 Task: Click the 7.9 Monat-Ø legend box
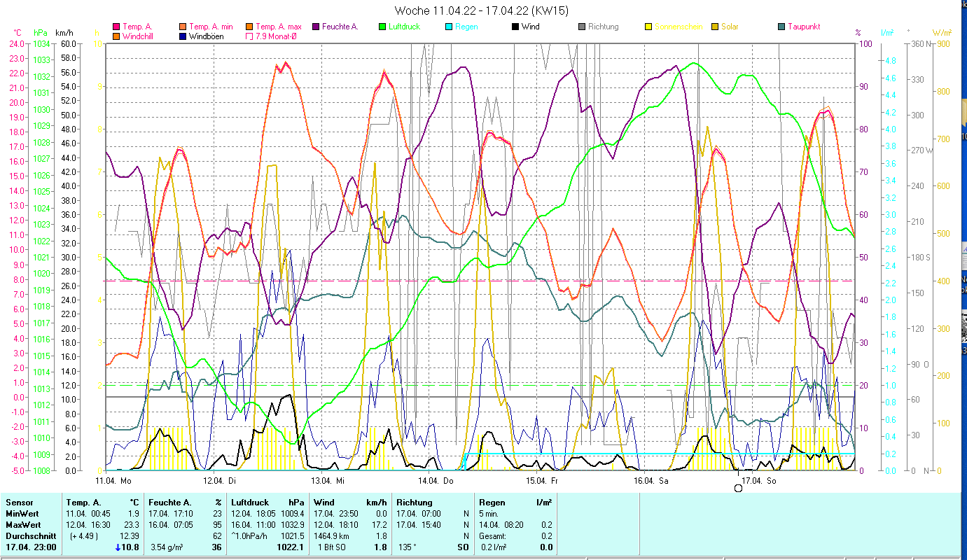pos(249,36)
